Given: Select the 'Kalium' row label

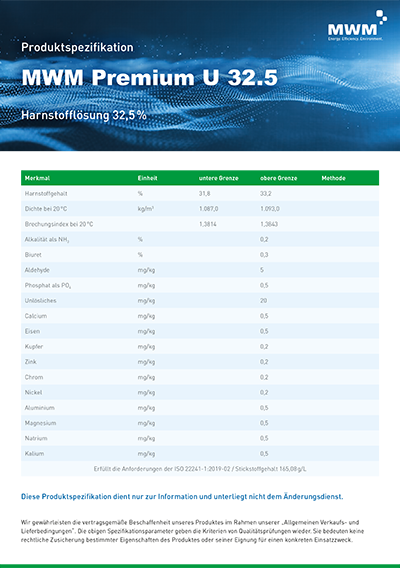Looking at the screenshot, I should (x=34, y=454).
